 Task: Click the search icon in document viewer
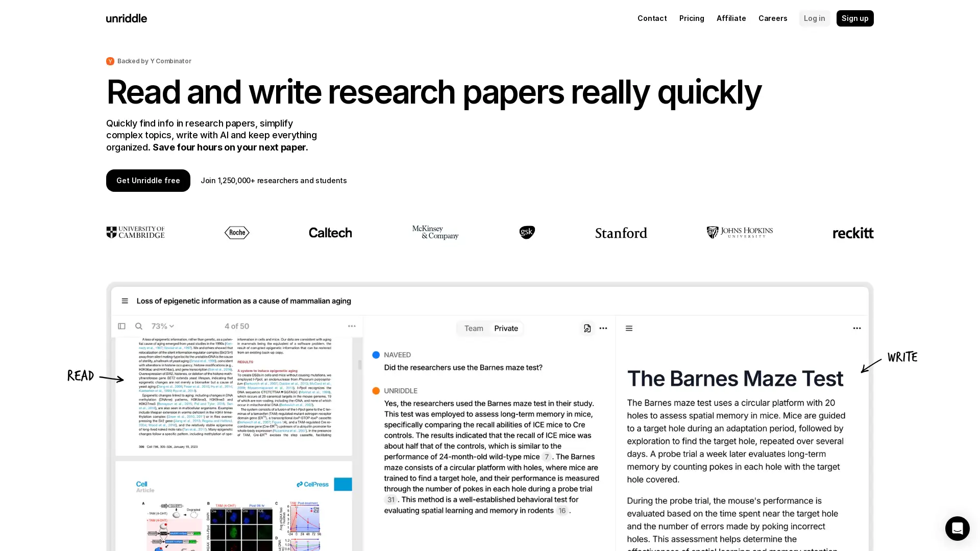pyautogui.click(x=139, y=327)
